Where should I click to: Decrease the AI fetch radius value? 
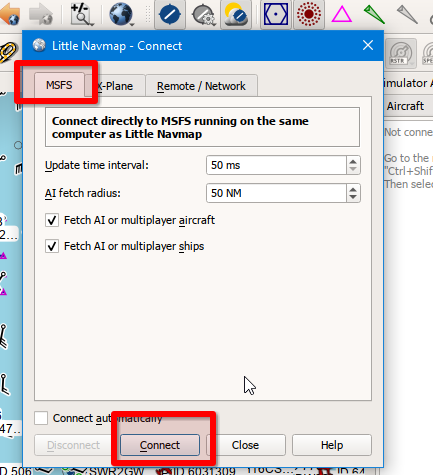pos(353,197)
